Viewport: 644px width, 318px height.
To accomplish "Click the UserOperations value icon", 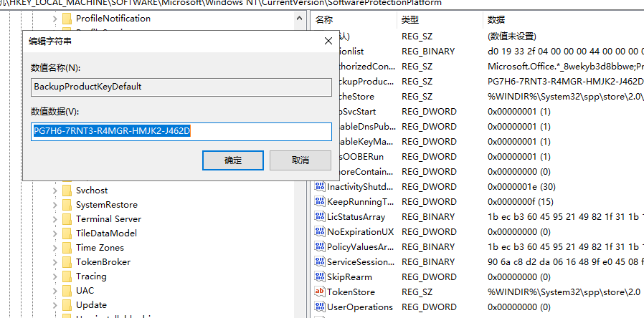I will (320, 307).
